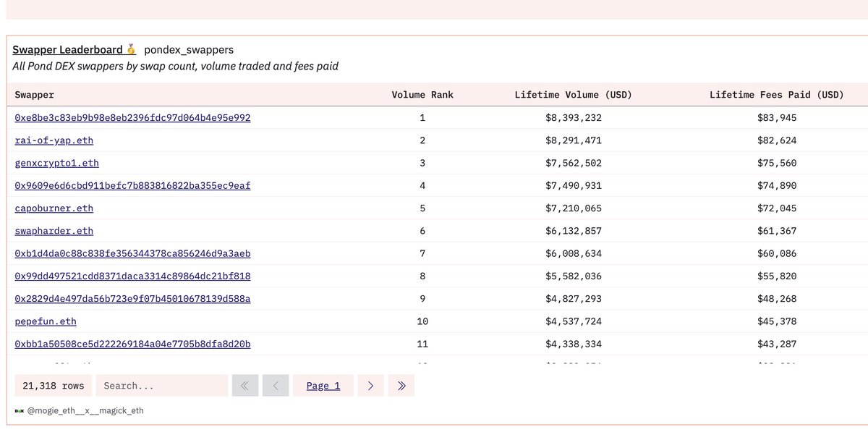
Task: Select lifetime volume value $8,291,471
Action: (574, 140)
